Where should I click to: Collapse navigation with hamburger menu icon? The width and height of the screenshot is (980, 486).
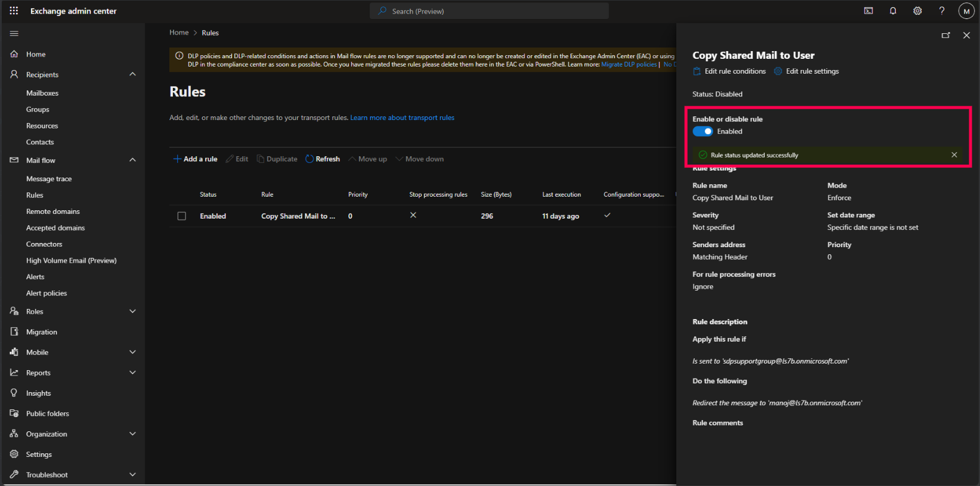14,33
